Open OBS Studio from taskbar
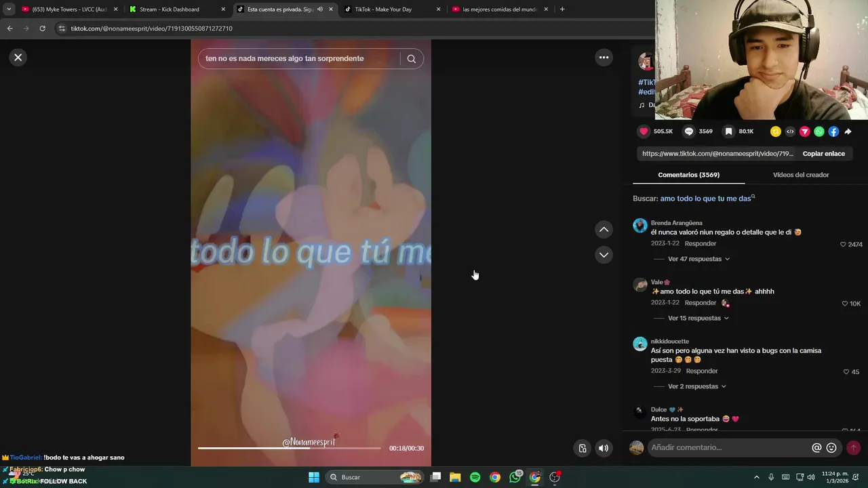The width and height of the screenshot is (868, 488). [555, 477]
